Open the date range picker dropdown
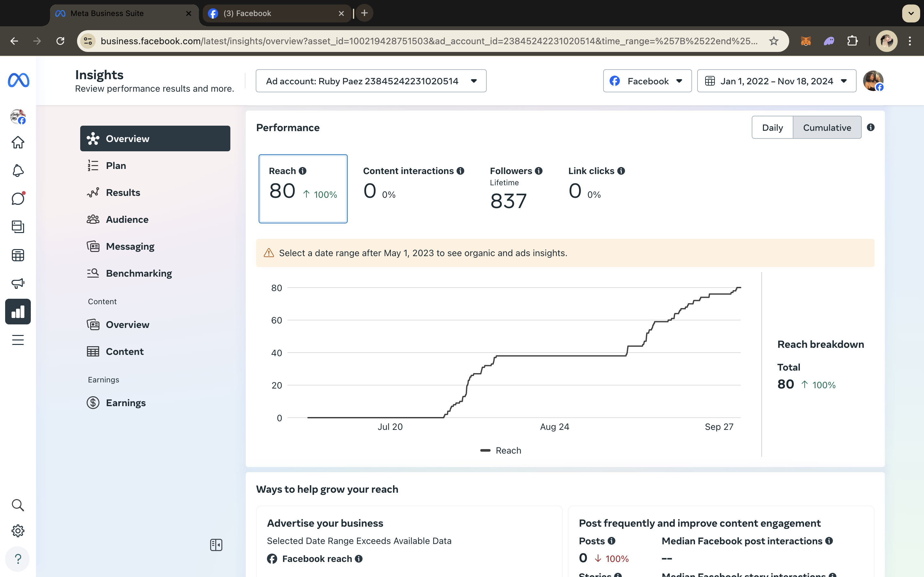This screenshot has width=924, height=577. pyautogui.click(x=776, y=81)
